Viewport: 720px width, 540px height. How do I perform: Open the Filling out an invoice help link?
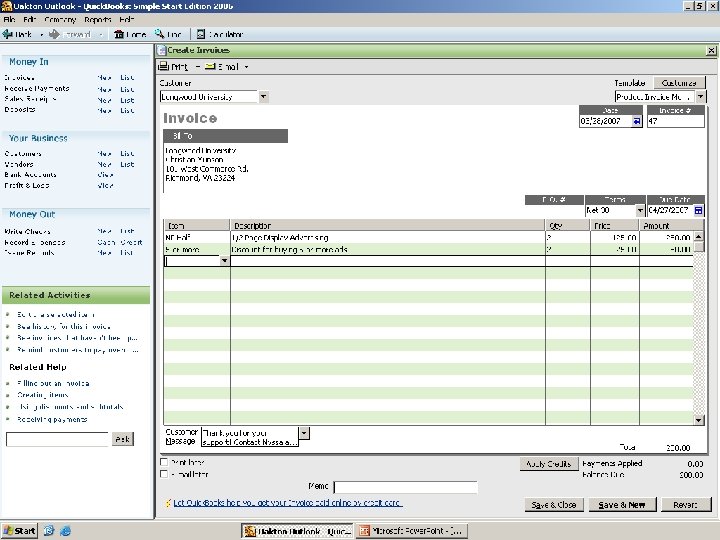point(53,383)
